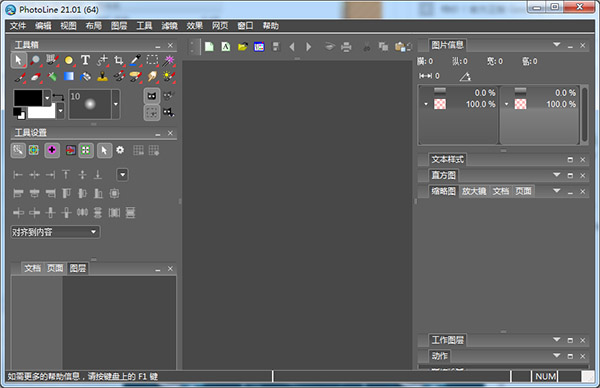Expand the 直方图 panel menu triangle
600x388 pixels.
(x=557, y=175)
